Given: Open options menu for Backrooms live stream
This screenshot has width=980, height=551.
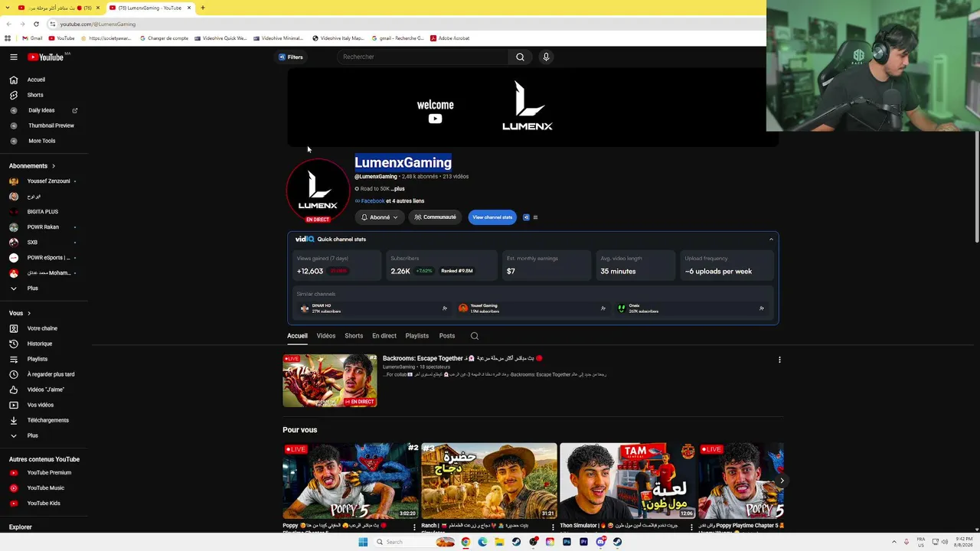Looking at the screenshot, I should coord(779,360).
